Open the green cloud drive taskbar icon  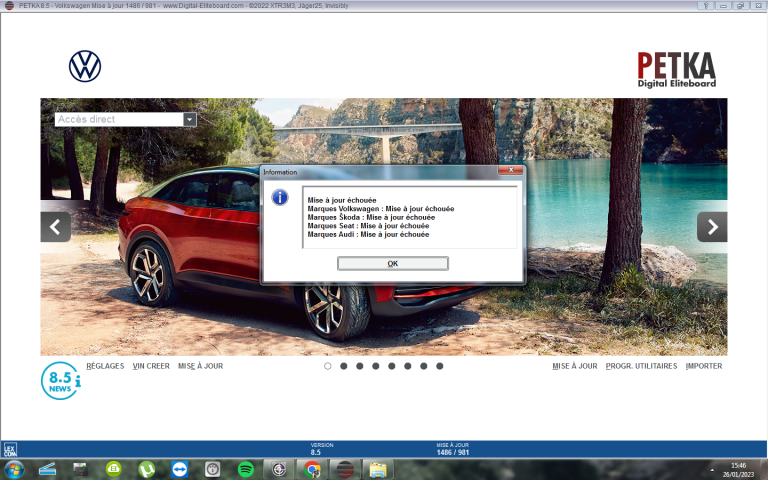pos(114,469)
